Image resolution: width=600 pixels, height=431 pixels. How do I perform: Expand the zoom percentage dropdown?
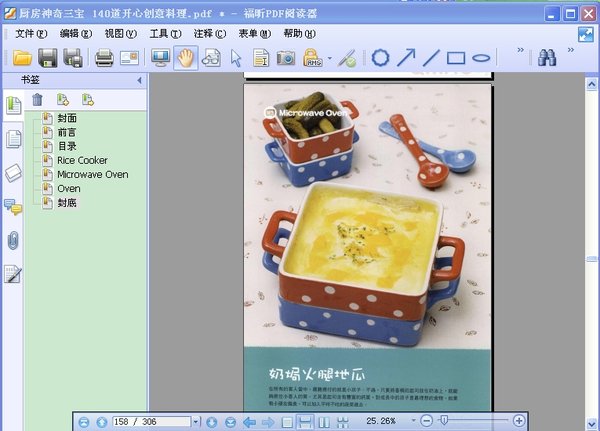413,421
